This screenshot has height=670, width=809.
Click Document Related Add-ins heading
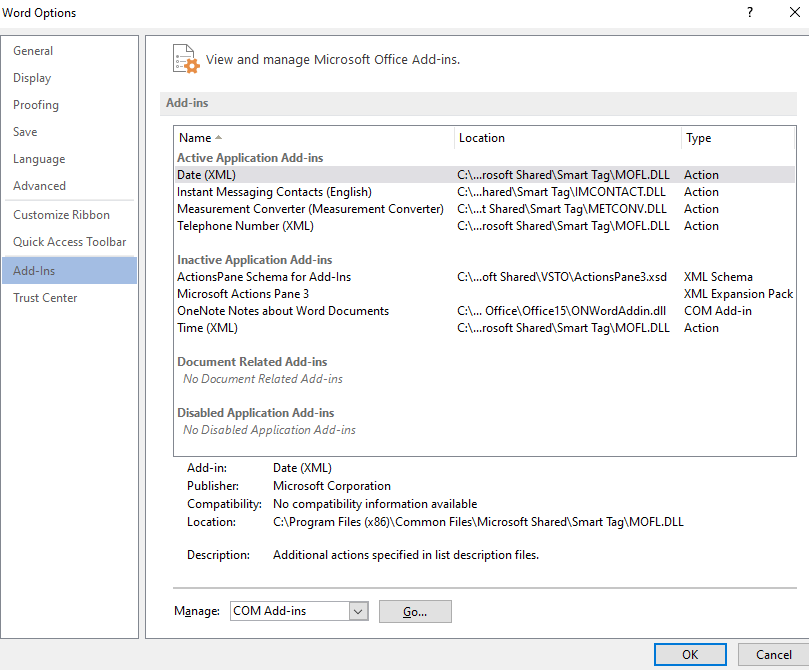(x=252, y=362)
